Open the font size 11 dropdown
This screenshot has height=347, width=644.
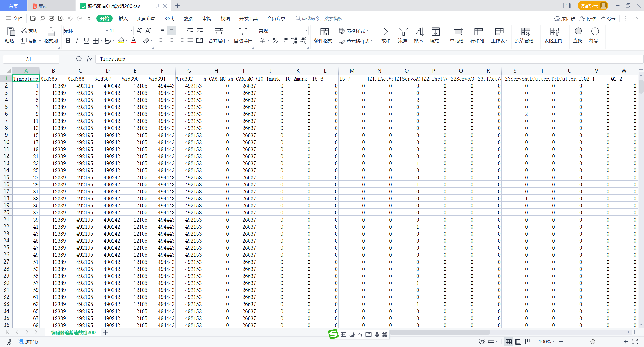(131, 31)
